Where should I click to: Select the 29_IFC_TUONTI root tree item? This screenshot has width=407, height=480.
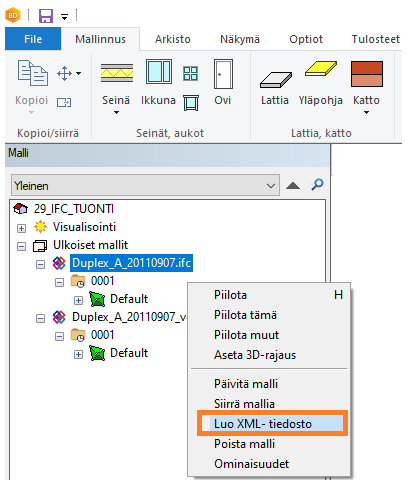74,209
